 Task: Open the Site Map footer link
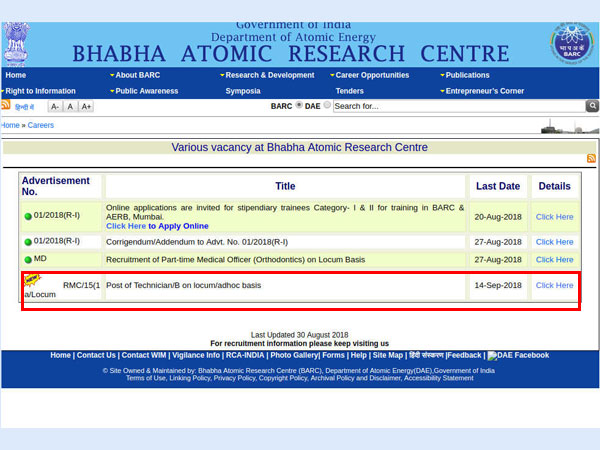click(x=388, y=355)
